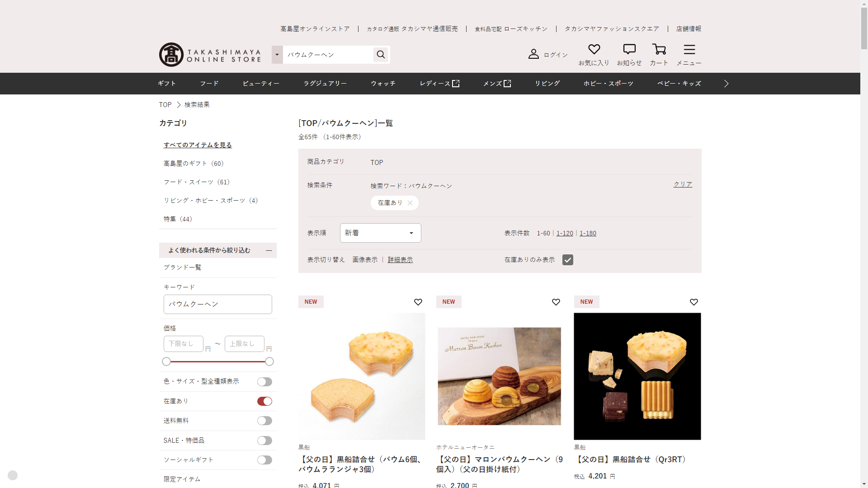The image size is (868, 488).
Task: Enable the 送料無料 toggle
Action: 264,421
